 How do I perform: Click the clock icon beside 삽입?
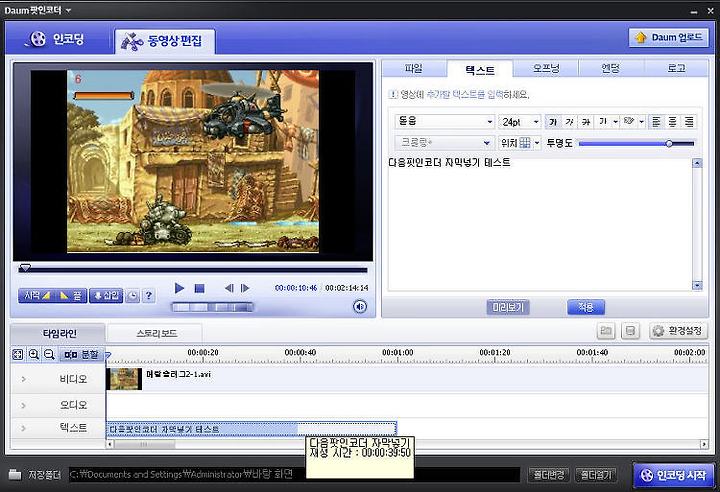coord(133,295)
